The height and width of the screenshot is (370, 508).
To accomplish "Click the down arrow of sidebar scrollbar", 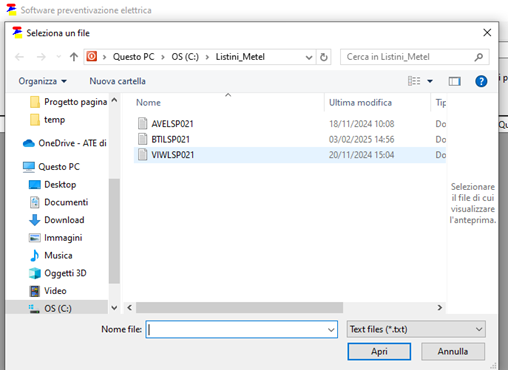I will pos(114,308).
